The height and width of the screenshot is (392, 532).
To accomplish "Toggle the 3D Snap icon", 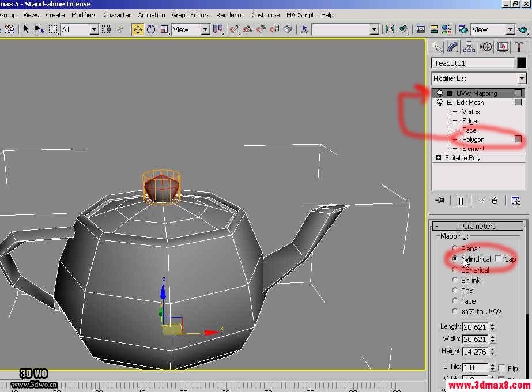I will pos(234,29).
